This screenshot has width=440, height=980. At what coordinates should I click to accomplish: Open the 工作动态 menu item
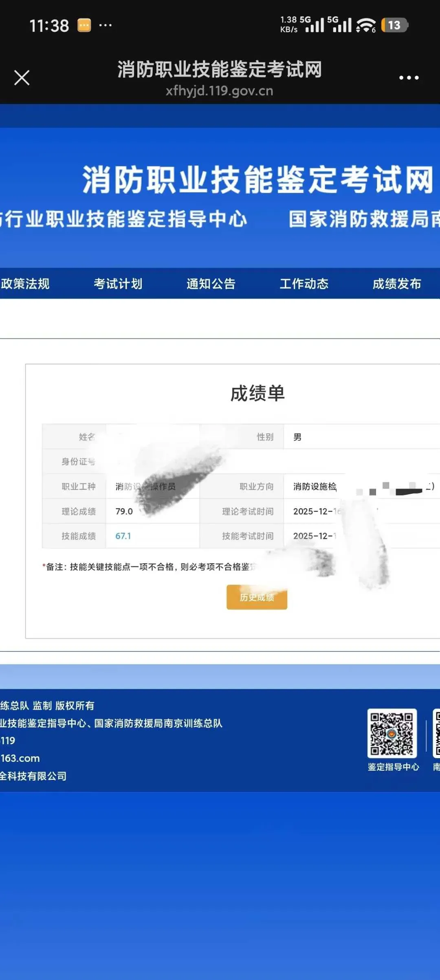[x=304, y=283]
